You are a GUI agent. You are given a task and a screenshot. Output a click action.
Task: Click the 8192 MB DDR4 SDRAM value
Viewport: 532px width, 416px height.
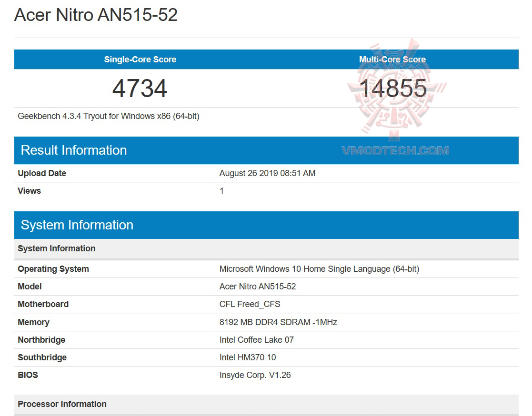[278, 322]
